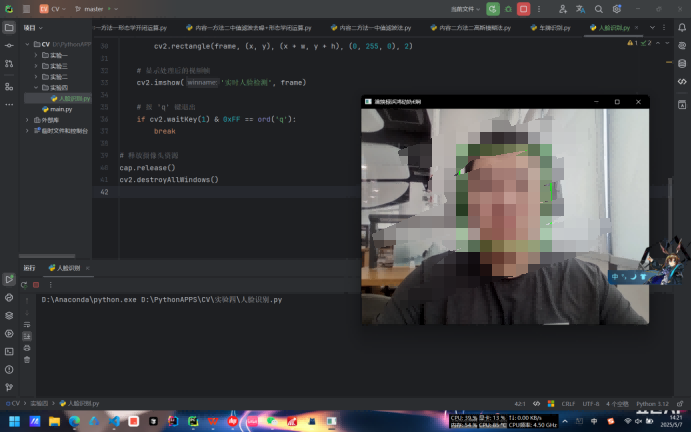
Task: Open Code With Me add-user icon
Action: [563, 9]
